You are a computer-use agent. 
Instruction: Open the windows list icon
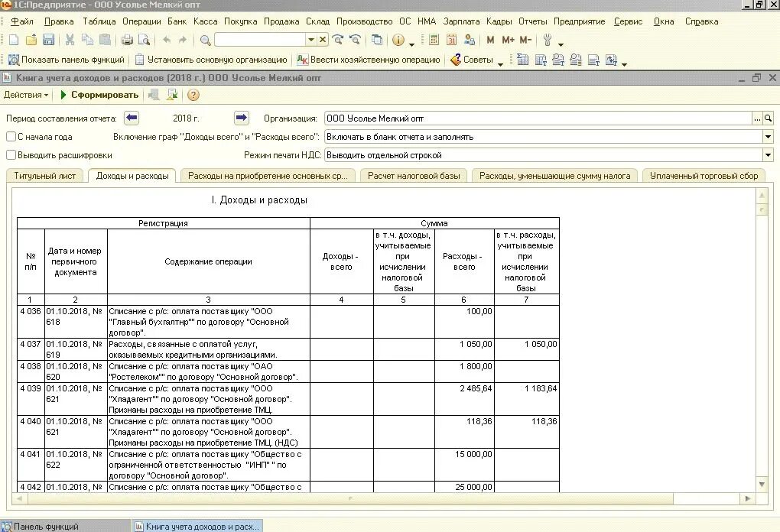[x=377, y=40]
